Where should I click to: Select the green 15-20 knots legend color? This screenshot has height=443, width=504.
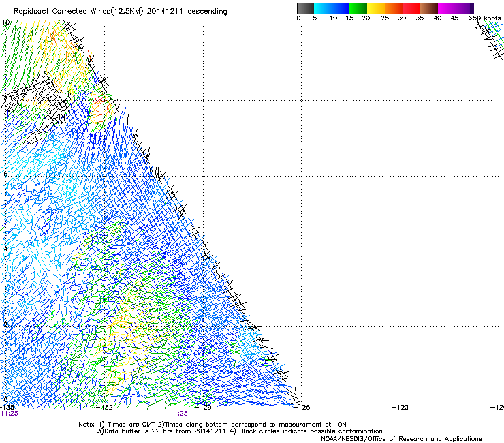[x=358, y=8]
